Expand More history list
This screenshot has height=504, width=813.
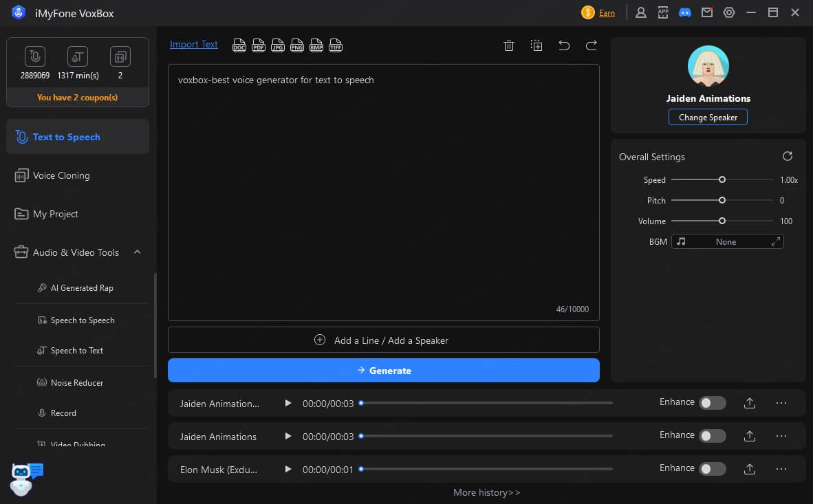[x=486, y=492]
